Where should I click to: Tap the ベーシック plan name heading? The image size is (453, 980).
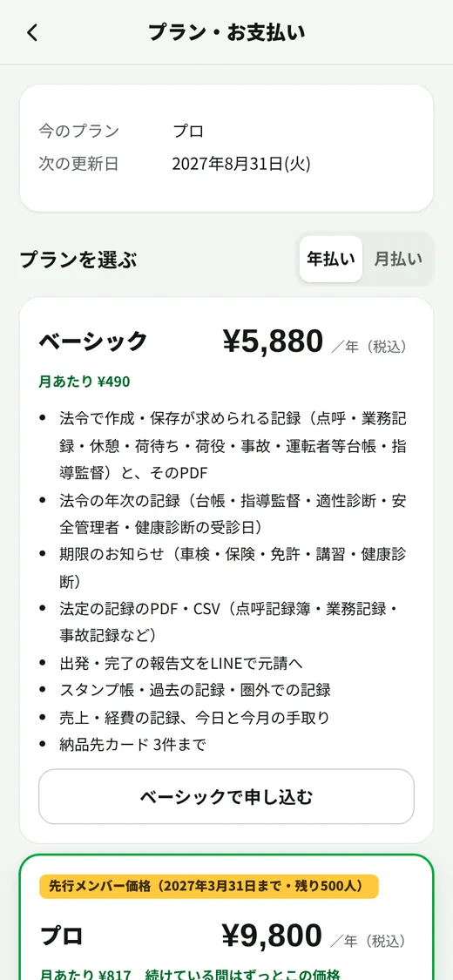(93, 341)
